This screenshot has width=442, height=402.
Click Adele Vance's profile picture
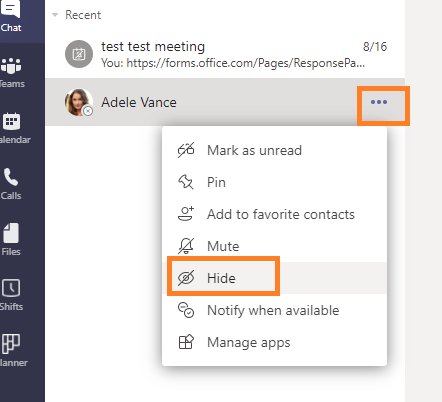[x=79, y=102]
